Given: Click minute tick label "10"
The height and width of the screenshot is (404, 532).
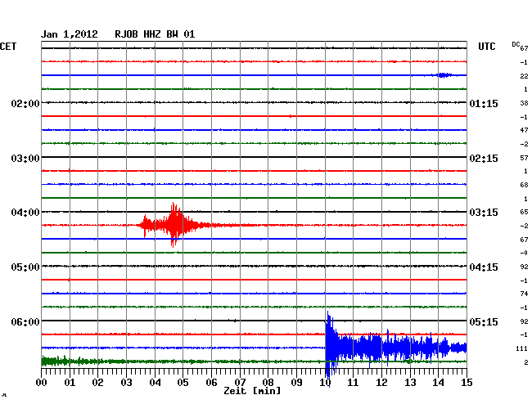Looking at the screenshot, I should [x=325, y=383].
